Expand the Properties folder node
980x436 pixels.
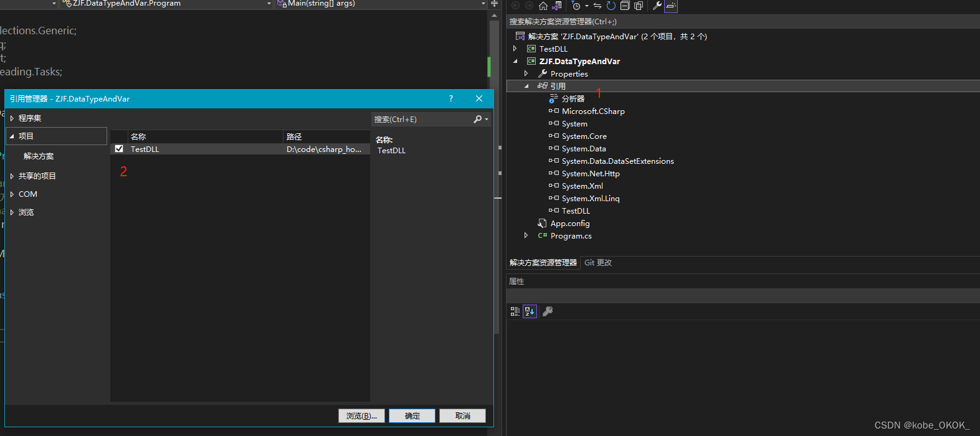526,73
